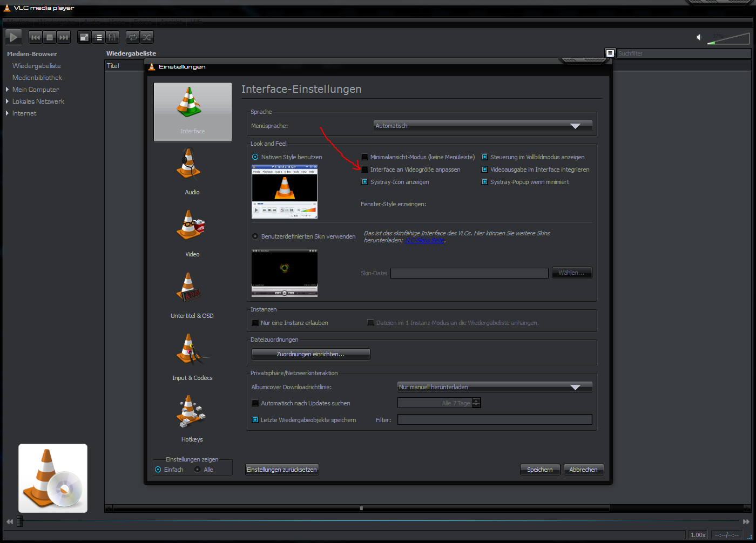Open the Video settings category
This screenshot has height=543, width=756.
pos(192,233)
